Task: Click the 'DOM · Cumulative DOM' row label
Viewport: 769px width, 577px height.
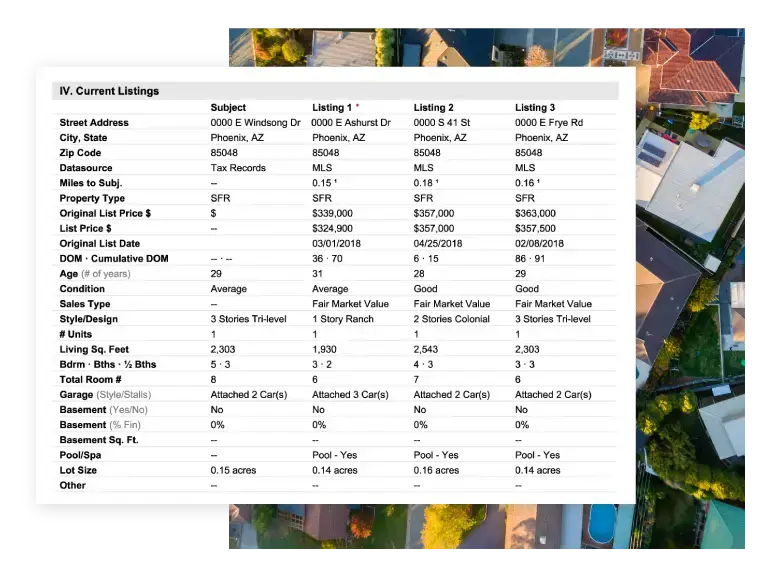Action: [114, 259]
